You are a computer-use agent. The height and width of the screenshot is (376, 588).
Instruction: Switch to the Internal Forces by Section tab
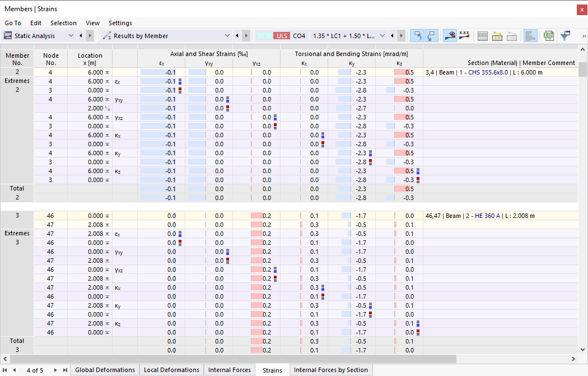(330, 370)
